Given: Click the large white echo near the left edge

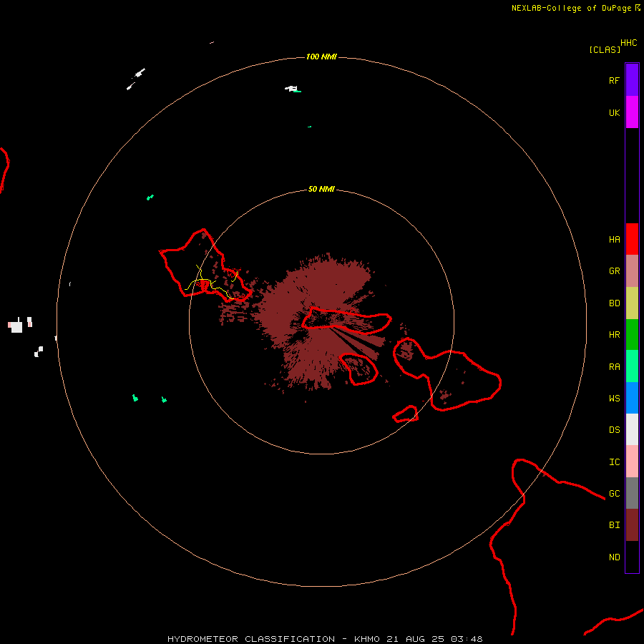Looking at the screenshot, I should click(x=16, y=326).
